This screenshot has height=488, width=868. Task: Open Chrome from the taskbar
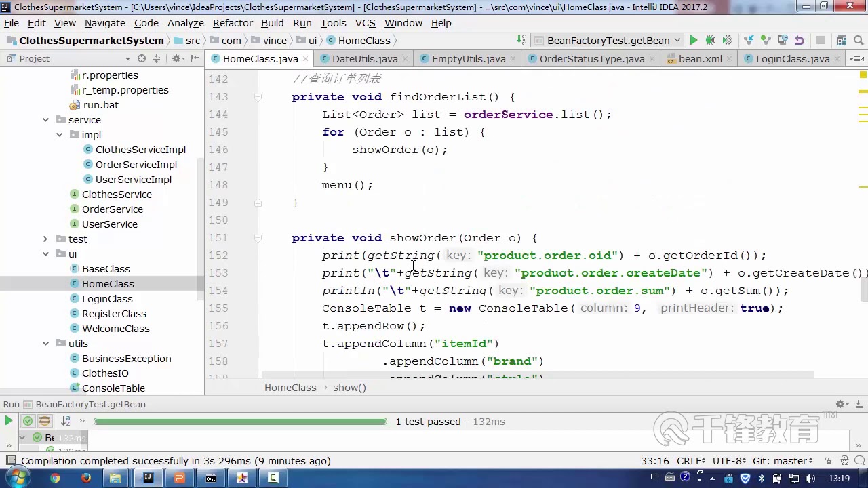(x=55, y=478)
